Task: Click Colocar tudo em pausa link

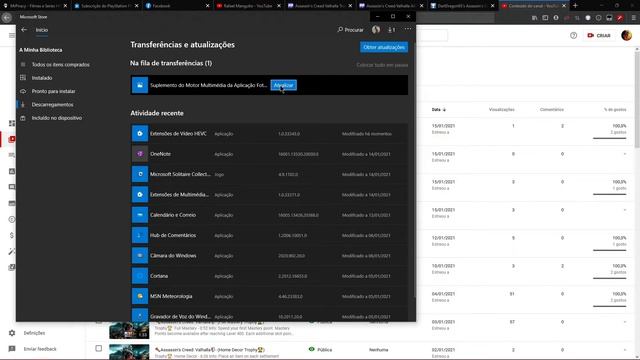Action: tap(382, 65)
